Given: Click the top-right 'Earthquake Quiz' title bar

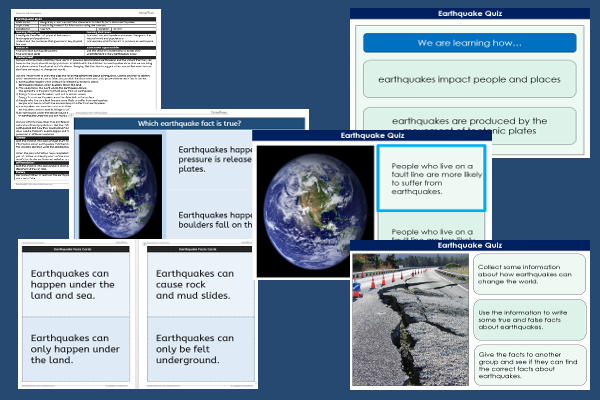Looking at the screenshot, I should pos(470,14).
